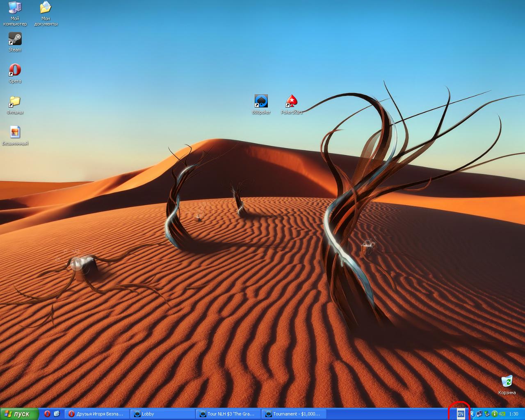Viewport: 525px width, 420px height.
Task: Click the Мои документы folder icon
Action: tap(46, 8)
